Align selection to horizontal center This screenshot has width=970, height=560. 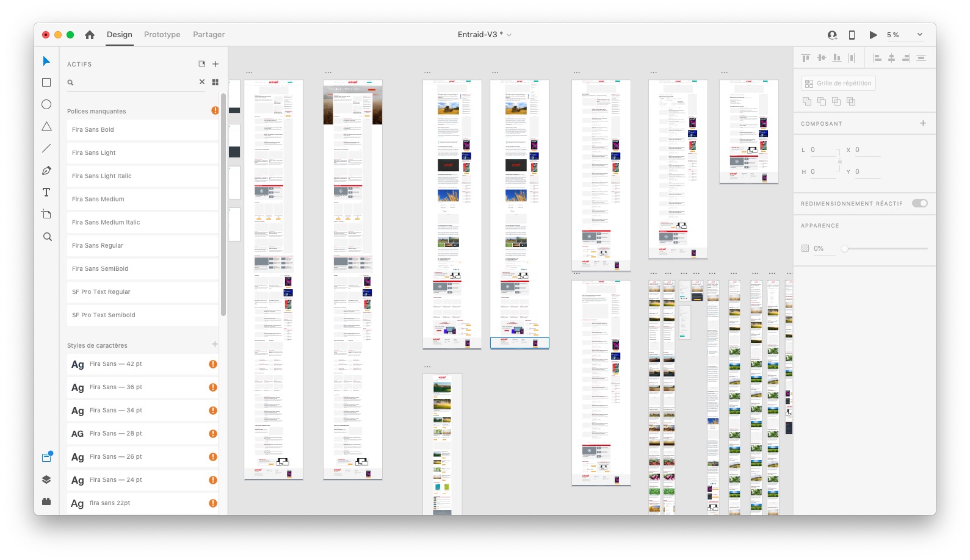pos(892,58)
